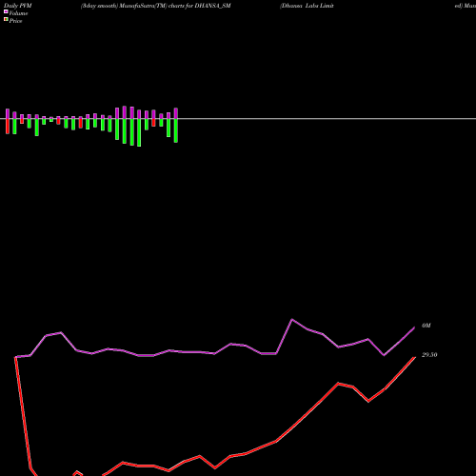
Task: Click the Volume legend color swatch
Action: 6,11
